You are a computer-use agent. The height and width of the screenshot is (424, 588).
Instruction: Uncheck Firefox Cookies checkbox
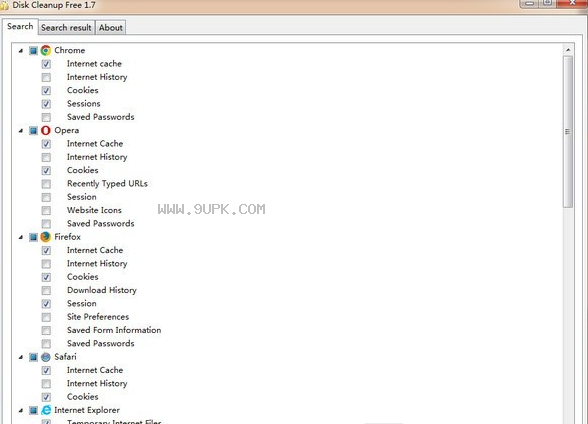(x=46, y=277)
